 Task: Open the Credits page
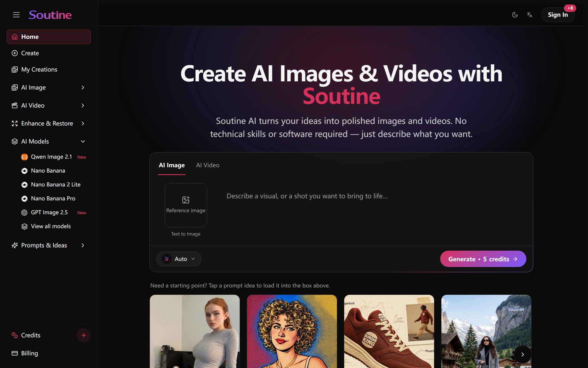[x=31, y=335]
